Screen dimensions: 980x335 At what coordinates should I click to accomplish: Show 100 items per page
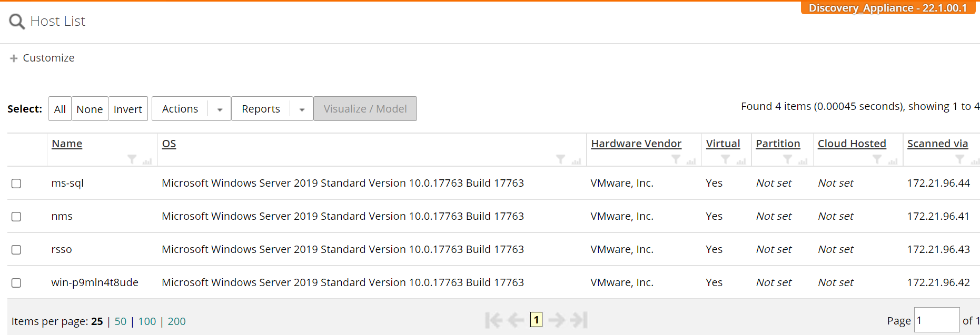pos(147,321)
